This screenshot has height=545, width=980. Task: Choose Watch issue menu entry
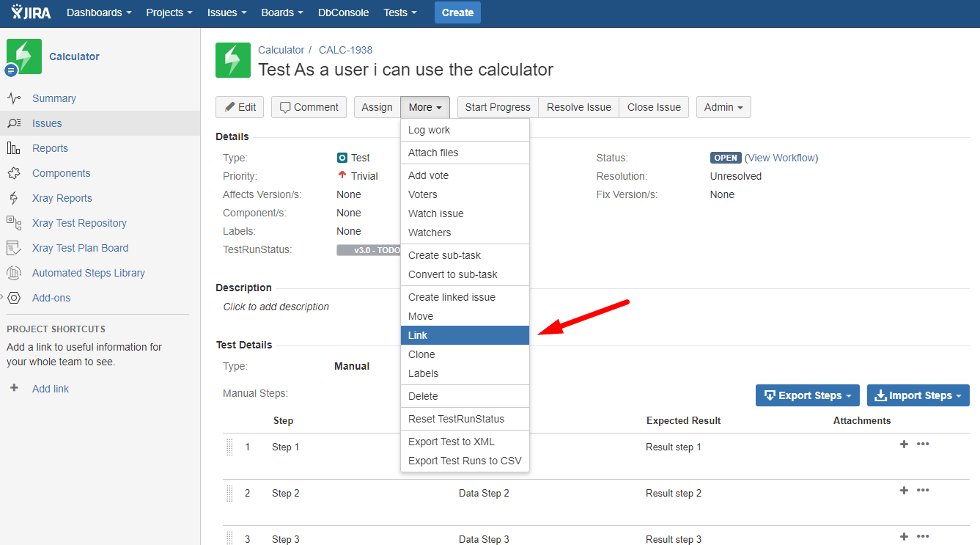pos(465,213)
